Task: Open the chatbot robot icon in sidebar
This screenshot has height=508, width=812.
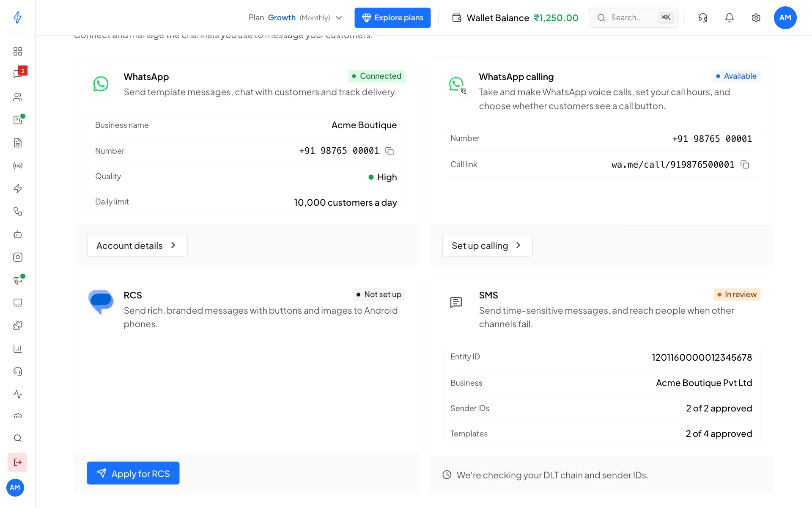Action: (17, 234)
